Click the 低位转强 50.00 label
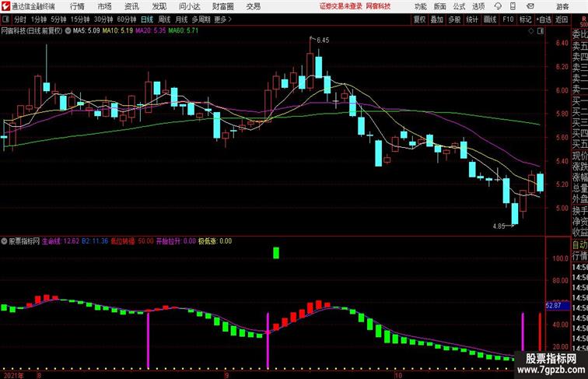 132,241
